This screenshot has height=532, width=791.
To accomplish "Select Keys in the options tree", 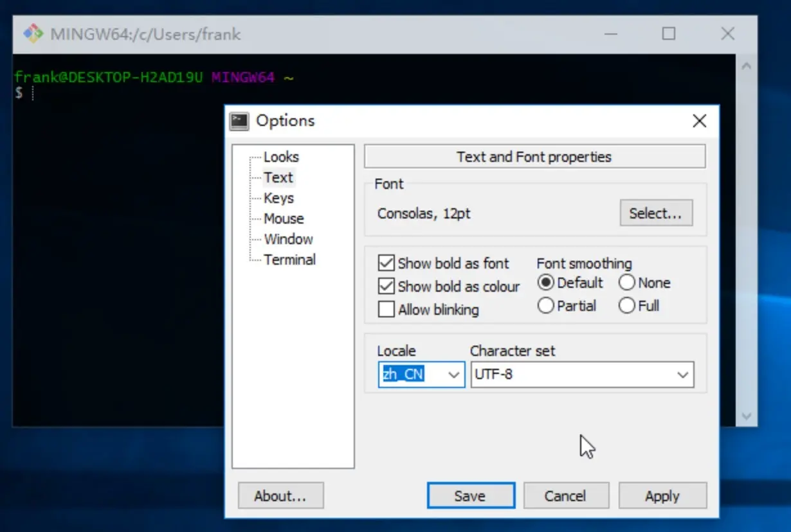I will (278, 198).
